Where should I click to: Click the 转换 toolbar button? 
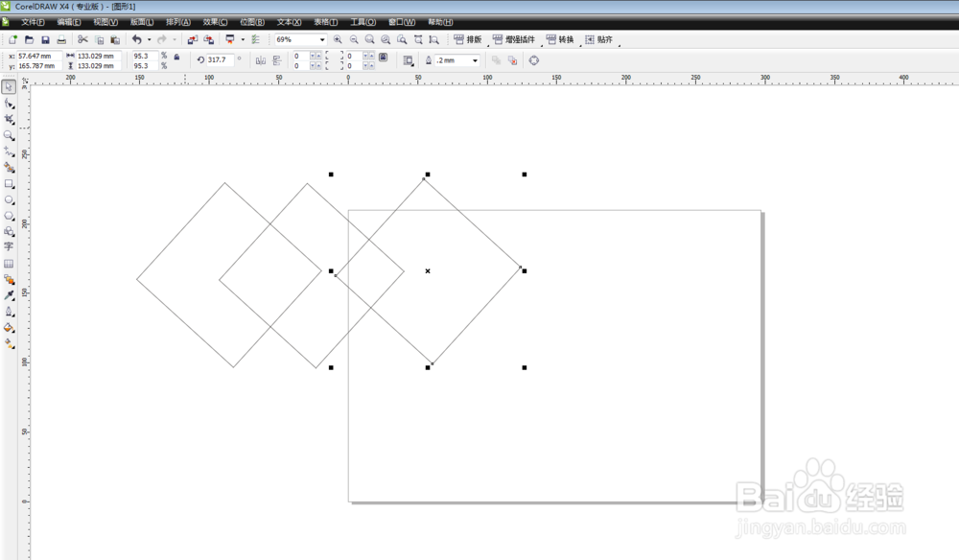click(x=560, y=39)
